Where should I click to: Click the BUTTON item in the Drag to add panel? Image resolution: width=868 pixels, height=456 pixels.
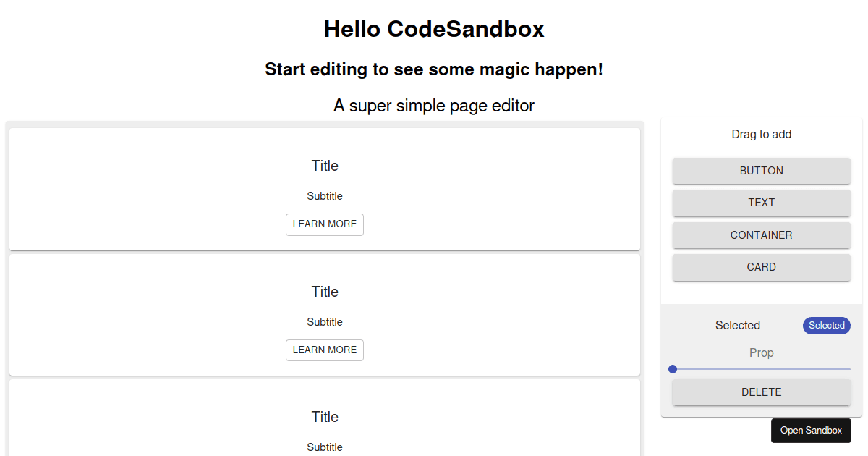(x=761, y=171)
